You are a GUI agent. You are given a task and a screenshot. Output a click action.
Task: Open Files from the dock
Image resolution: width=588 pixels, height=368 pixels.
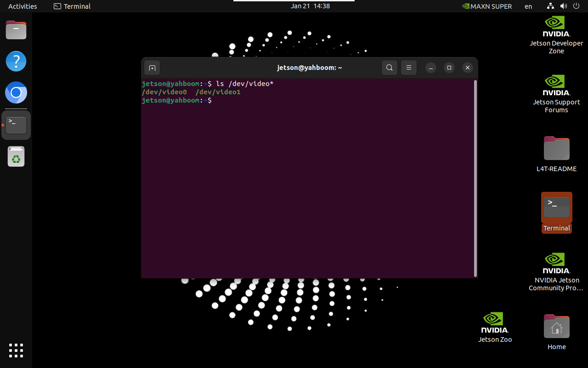[16, 30]
